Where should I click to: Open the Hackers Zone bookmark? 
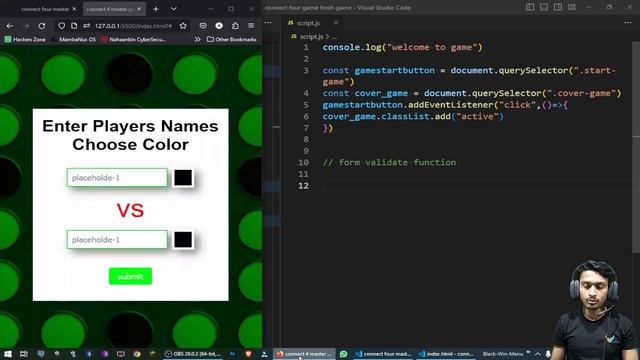coord(25,39)
